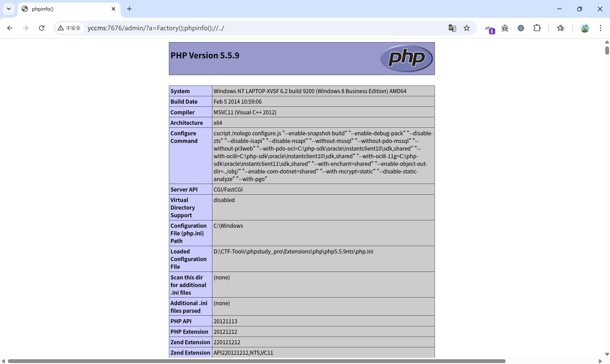610x364 pixels.
Task: Click the bug-shaped extension icon
Action: pos(505,28)
